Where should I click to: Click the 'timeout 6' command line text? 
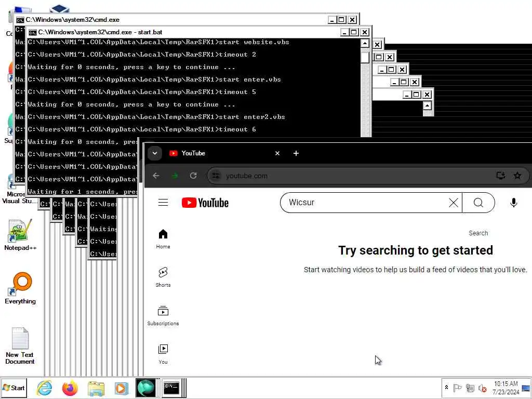coord(237,129)
